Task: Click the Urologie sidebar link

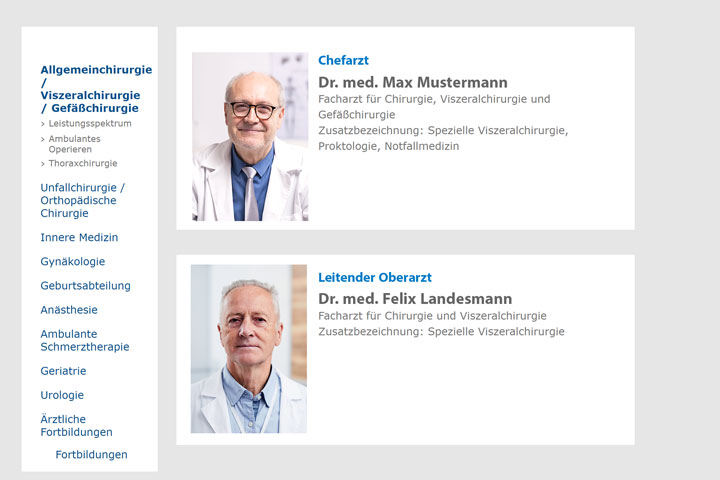Action: pyautogui.click(x=62, y=395)
